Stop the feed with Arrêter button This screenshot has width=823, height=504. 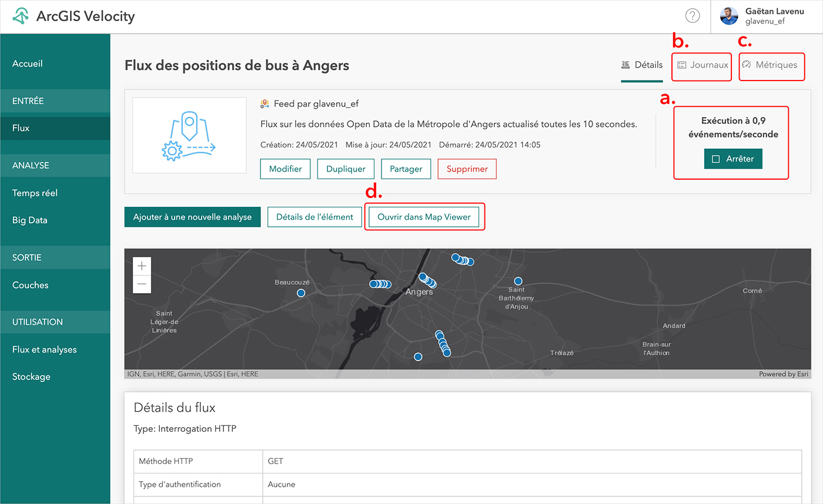pyautogui.click(x=732, y=159)
